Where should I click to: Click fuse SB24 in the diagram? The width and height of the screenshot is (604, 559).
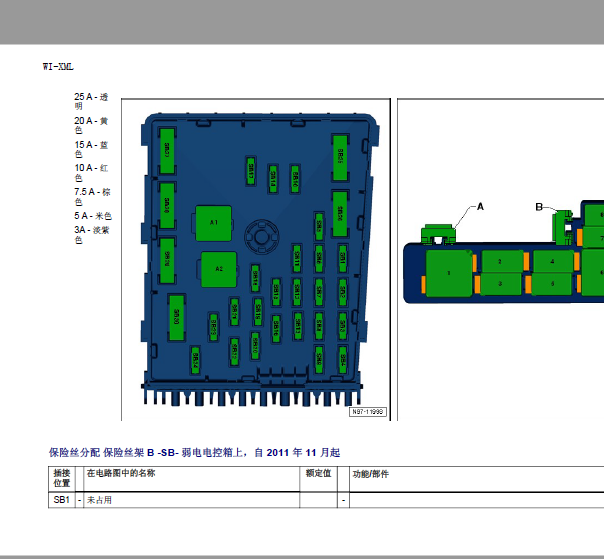click(x=195, y=360)
